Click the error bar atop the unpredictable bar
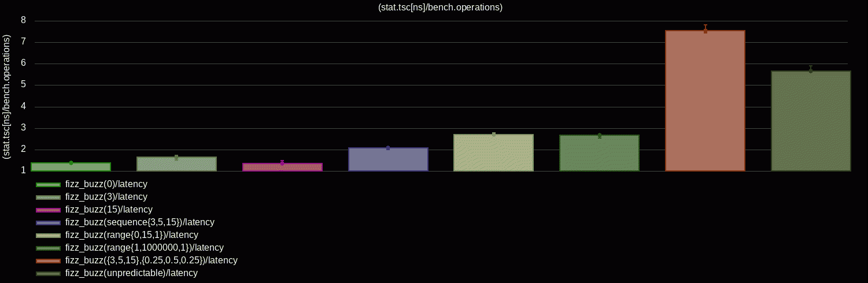Viewport: 868px width, 283px height. (x=811, y=70)
